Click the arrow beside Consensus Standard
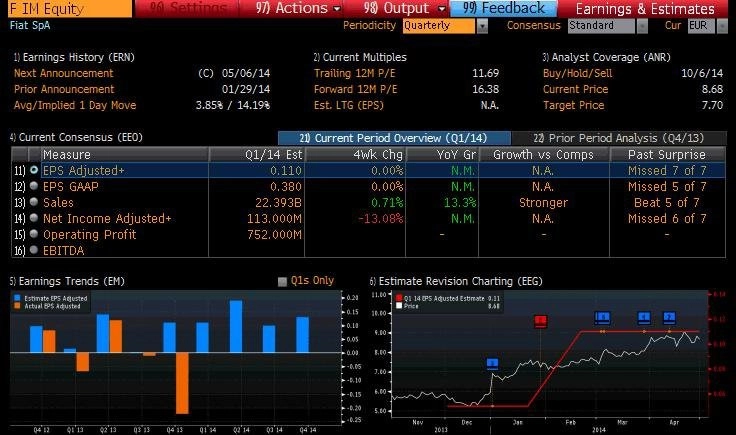 click(642, 26)
